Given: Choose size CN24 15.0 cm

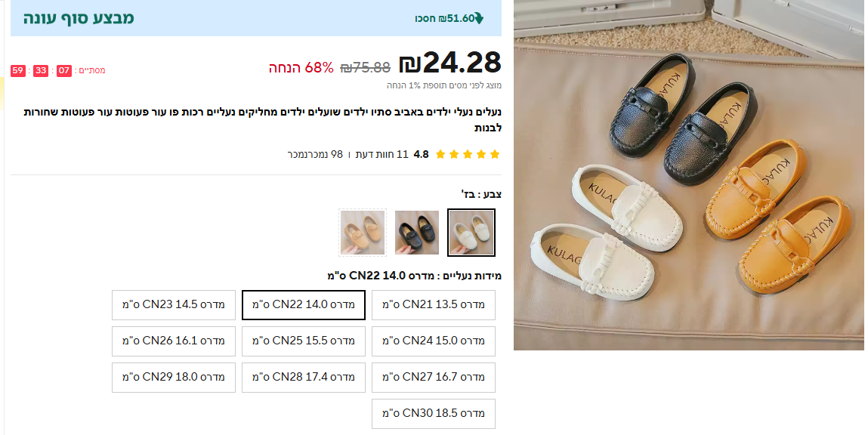Looking at the screenshot, I should (434, 341).
